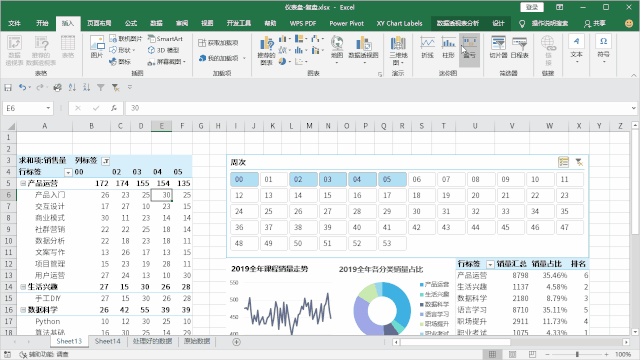640x360 pixels.
Task: Undo the last action
Action: click(22, 87)
